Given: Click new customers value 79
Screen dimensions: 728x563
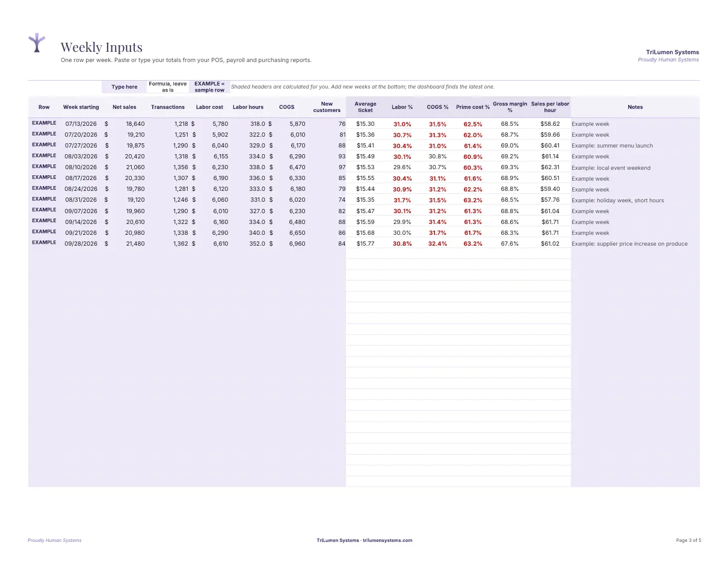Looking at the screenshot, I should (x=342, y=189).
